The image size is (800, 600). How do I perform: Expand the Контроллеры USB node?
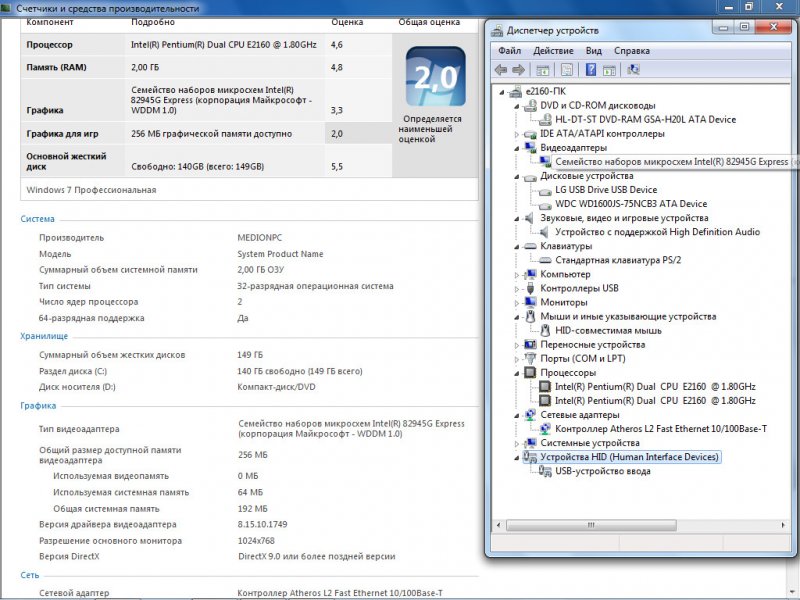click(517, 288)
